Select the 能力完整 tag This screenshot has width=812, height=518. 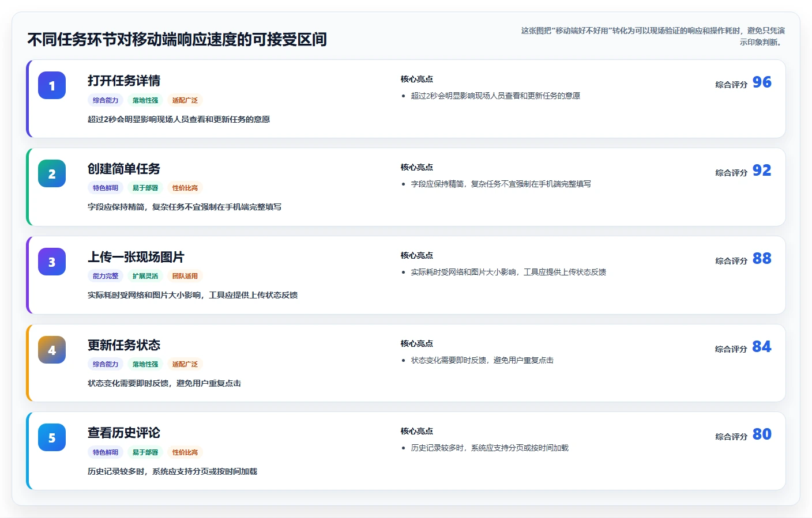click(x=106, y=276)
